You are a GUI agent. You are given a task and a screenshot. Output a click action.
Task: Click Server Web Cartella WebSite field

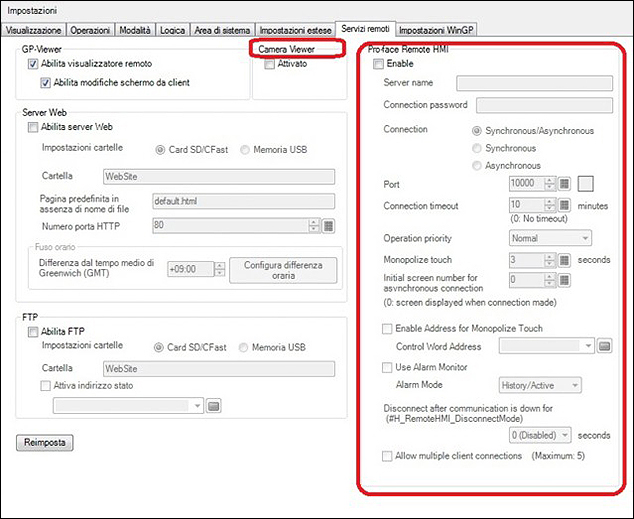pos(219,177)
